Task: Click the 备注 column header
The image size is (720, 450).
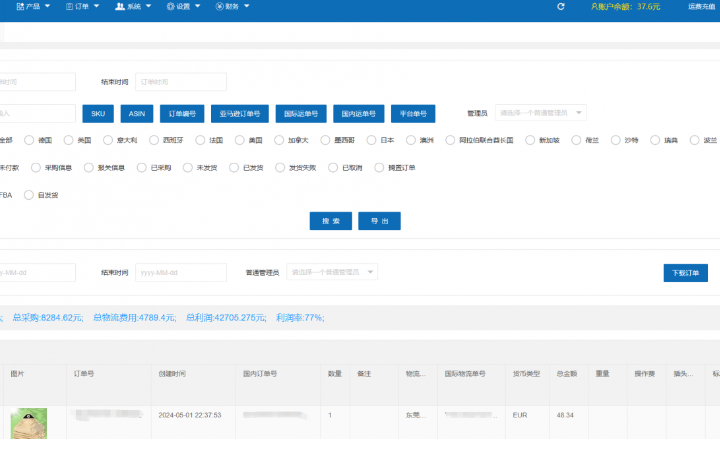Action: (x=364, y=374)
